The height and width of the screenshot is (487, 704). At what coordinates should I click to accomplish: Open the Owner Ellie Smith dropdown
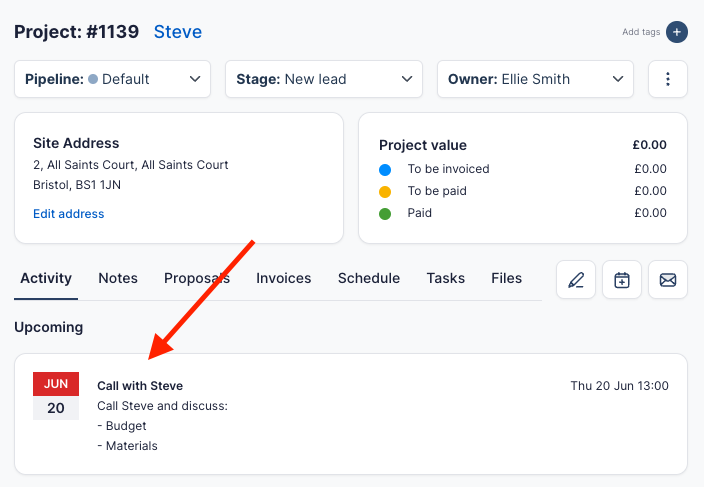tap(535, 80)
